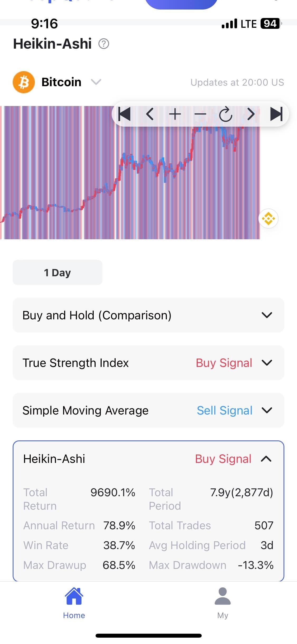Zoom in chart with plus icon
297x644 pixels.
tap(175, 114)
